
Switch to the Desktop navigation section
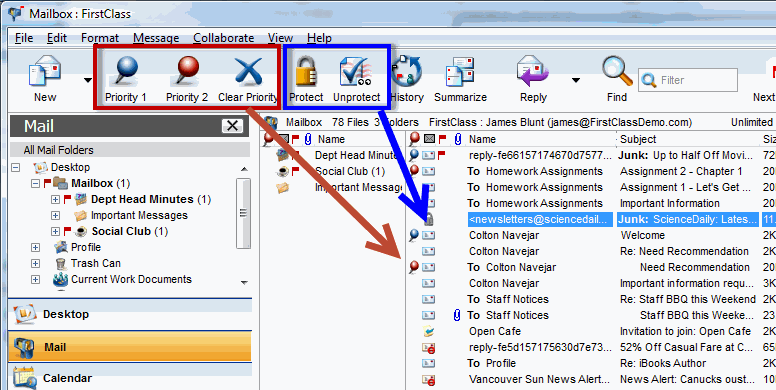tap(130, 314)
